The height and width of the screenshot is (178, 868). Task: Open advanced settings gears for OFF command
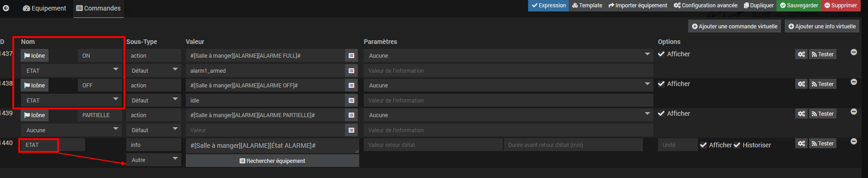click(801, 84)
